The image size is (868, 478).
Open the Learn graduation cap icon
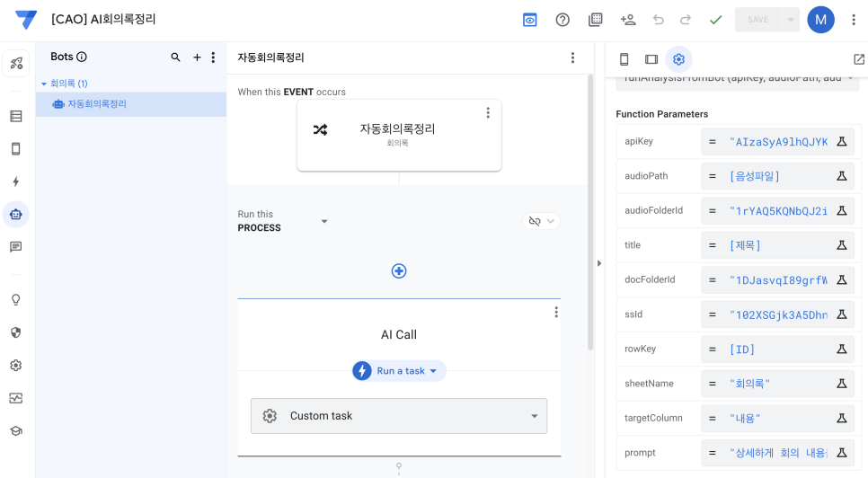click(x=16, y=431)
